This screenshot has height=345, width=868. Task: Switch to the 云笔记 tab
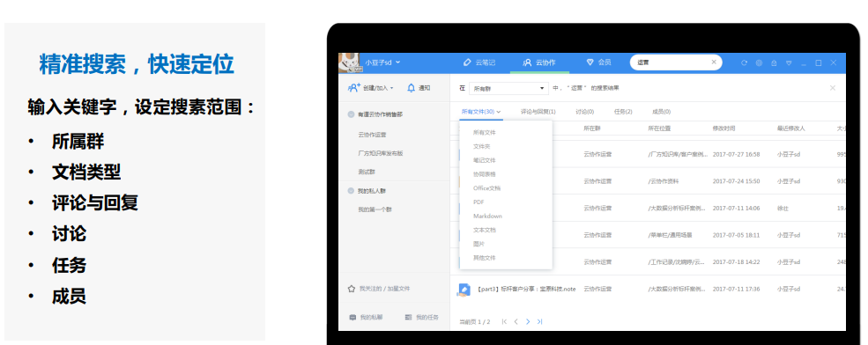pyautogui.click(x=479, y=62)
